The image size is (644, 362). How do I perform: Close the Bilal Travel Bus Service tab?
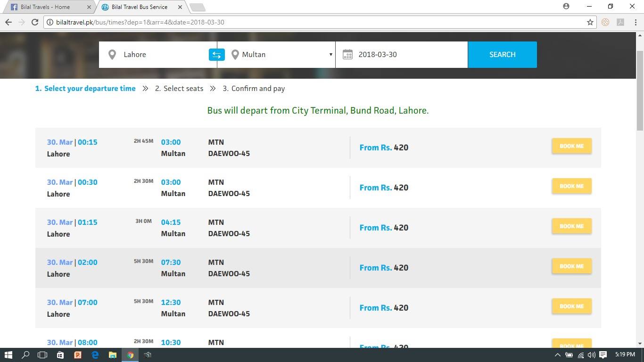coord(179,7)
